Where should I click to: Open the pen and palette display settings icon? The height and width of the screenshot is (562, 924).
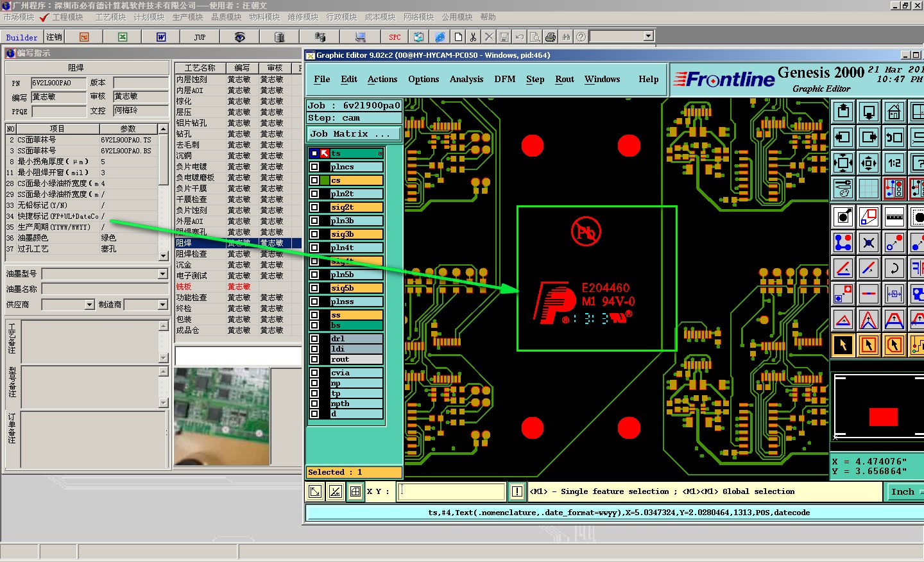843,189
